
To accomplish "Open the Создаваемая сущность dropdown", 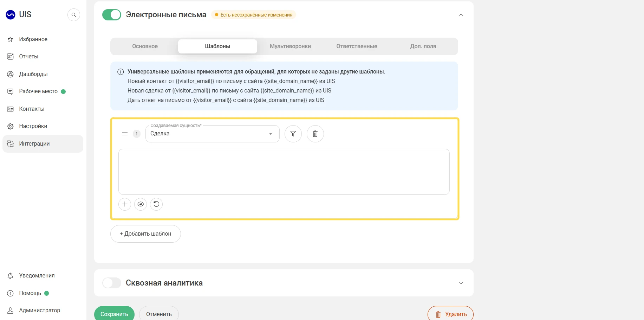I will point(213,134).
